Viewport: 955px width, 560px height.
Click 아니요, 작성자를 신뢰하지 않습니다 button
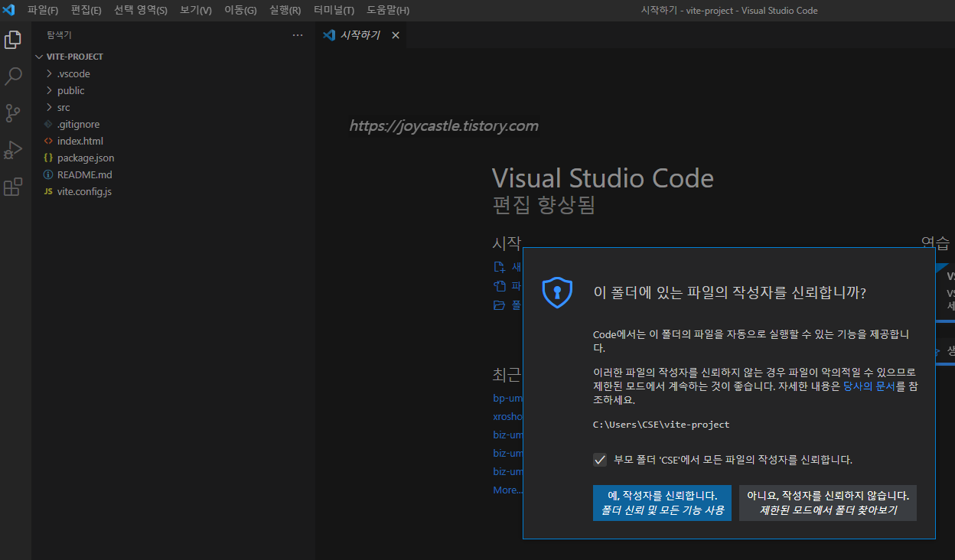(828, 503)
